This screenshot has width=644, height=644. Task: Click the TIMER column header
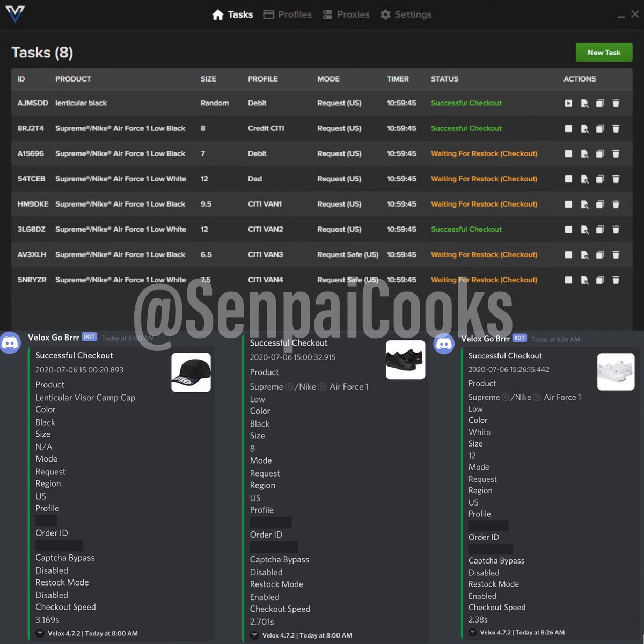(398, 79)
